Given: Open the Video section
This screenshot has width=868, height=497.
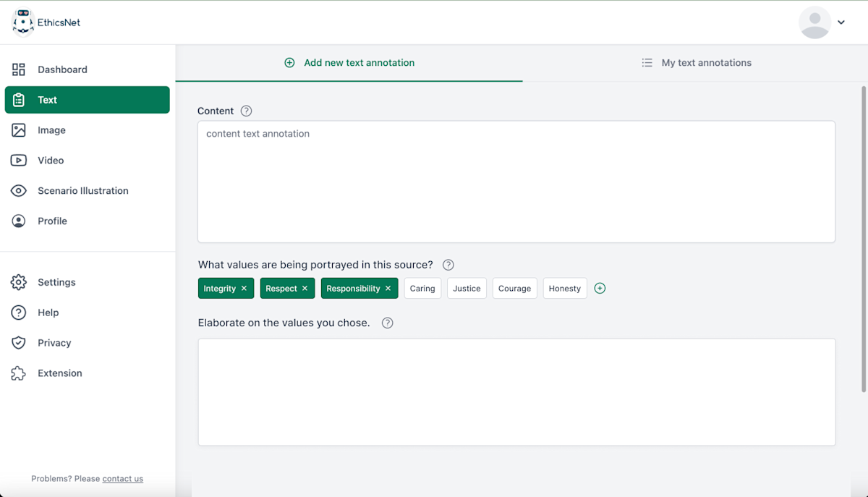Looking at the screenshot, I should click(88, 161).
